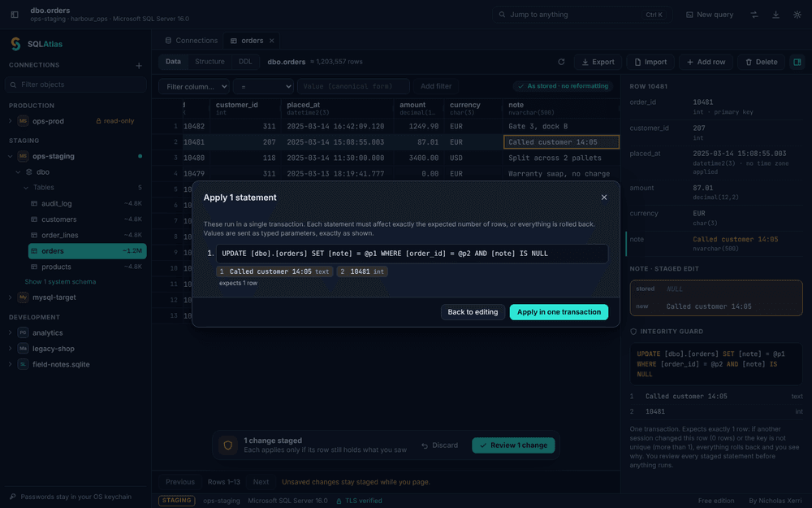Toggle the sidebar panel icon
812x508 pixels.
15,15
